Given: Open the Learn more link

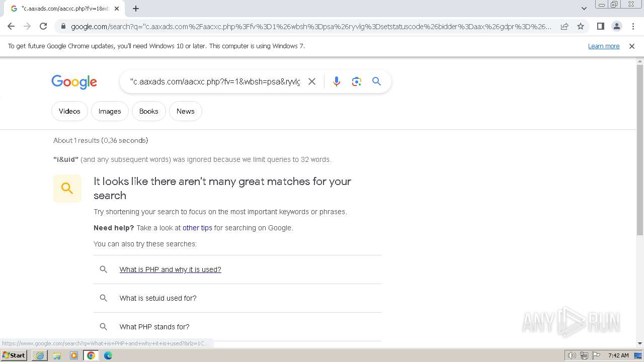Looking at the screenshot, I should point(604,46).
